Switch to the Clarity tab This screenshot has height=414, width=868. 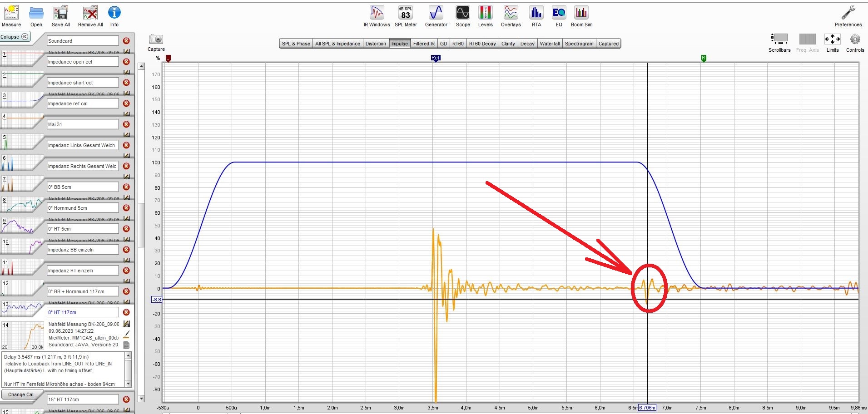pos(508,44)
